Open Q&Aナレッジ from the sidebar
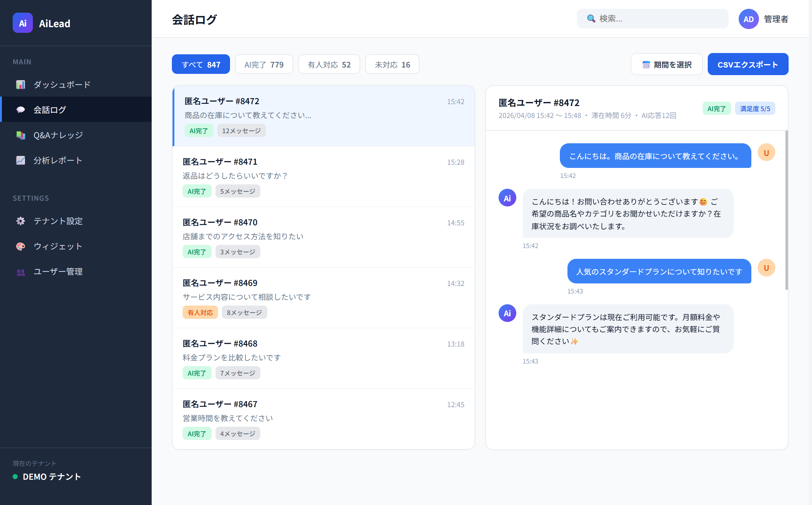The width and height of the screenshot is (812, 505). [58, 135]
